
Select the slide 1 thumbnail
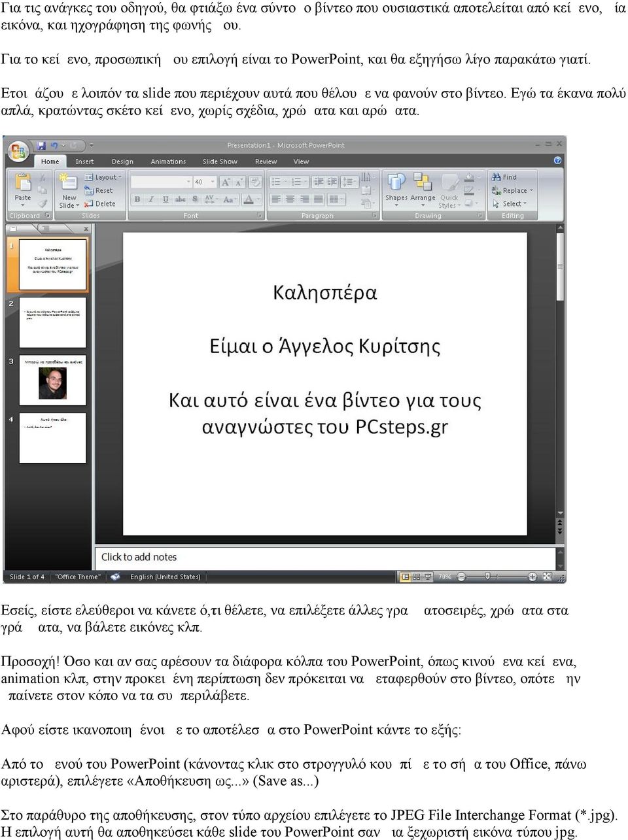point(53,264)
